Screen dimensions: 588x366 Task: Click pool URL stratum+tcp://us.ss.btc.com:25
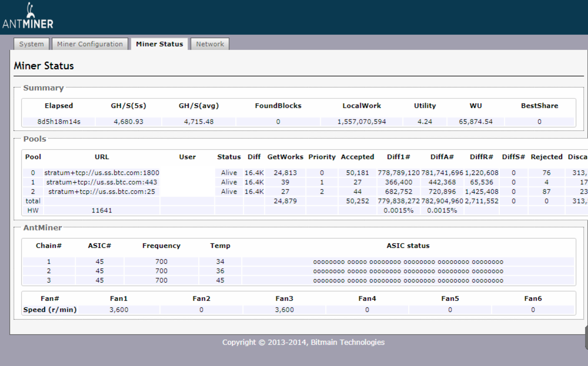click(102, 192)
